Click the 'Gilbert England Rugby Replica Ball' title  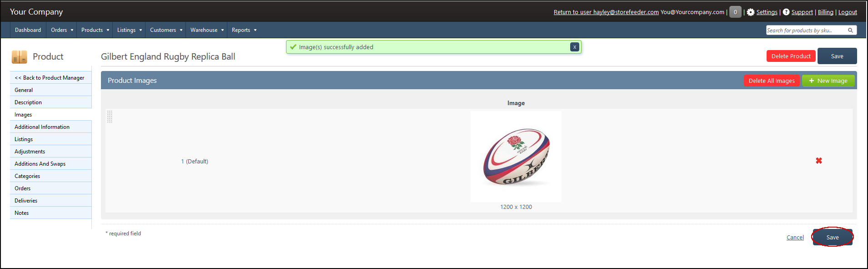[168, 56]
